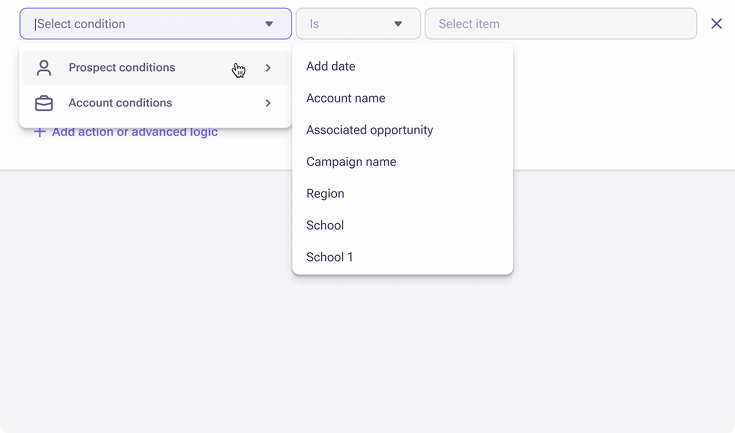This screenshot has height=433, width=735.
Task: Click the person icon beside Prospect conditions
Action: point(44,68)
